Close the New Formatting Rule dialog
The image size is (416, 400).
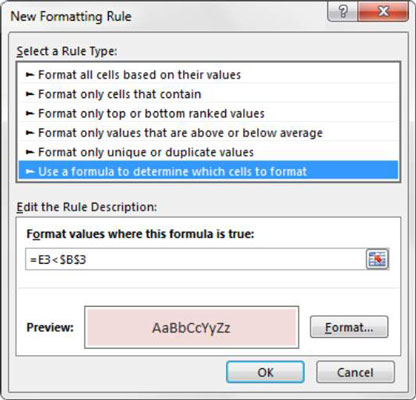383,12
